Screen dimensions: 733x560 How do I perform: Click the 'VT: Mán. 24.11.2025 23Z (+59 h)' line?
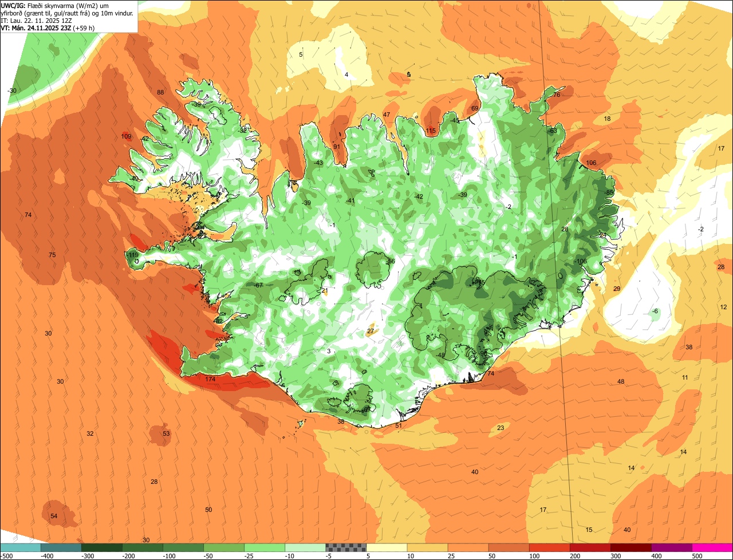(48, 27)
